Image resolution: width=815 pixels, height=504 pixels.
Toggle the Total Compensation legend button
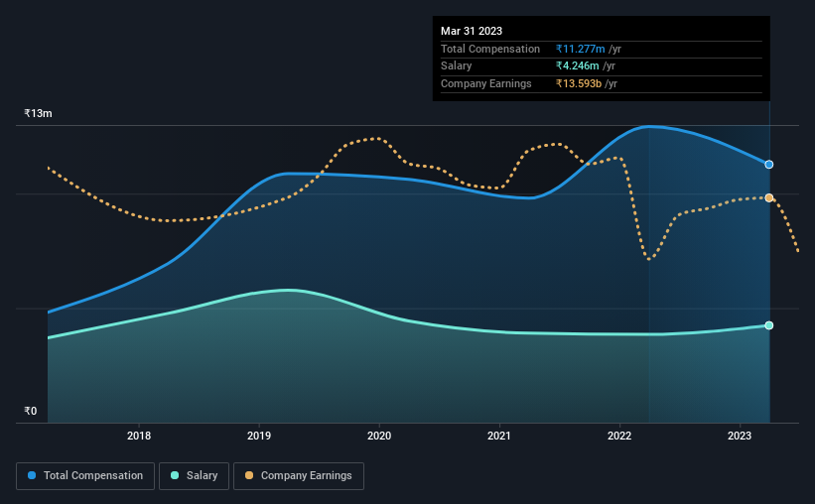[85, 476]
